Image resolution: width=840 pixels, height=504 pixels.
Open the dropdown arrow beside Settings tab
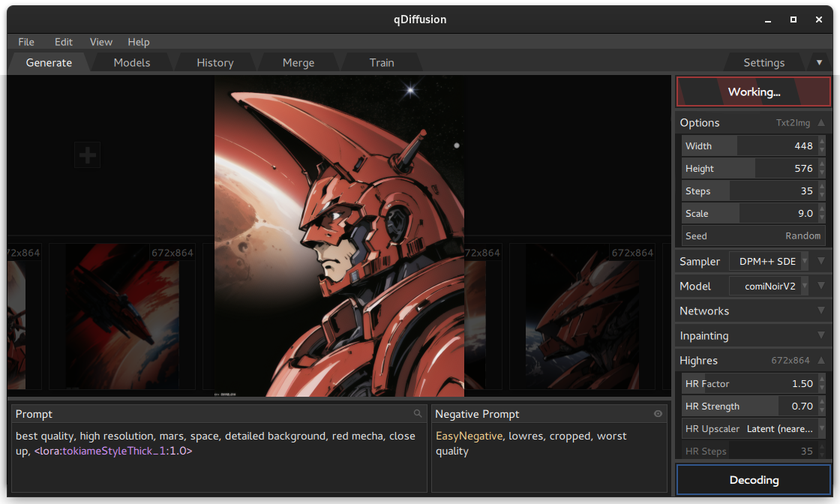point(819,63)
